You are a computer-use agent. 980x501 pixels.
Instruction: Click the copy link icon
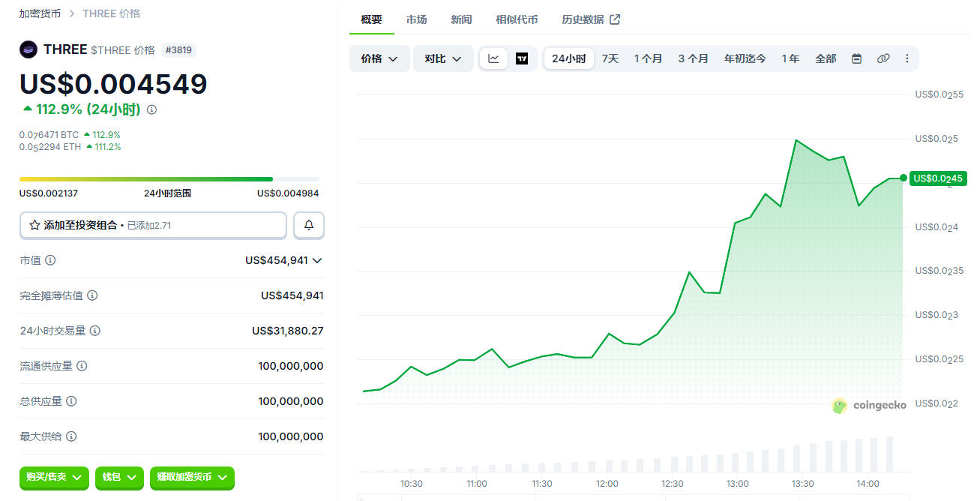coord(883,58)
